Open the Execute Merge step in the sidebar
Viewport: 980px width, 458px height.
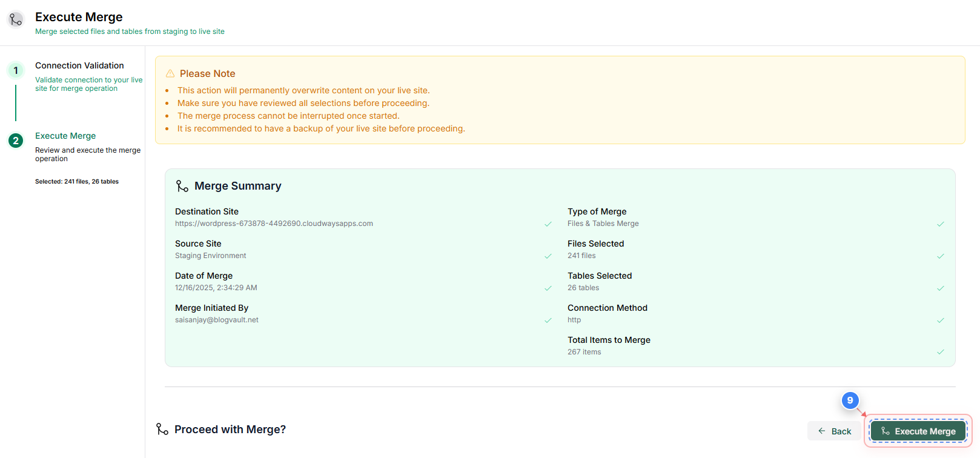point(65,136)
